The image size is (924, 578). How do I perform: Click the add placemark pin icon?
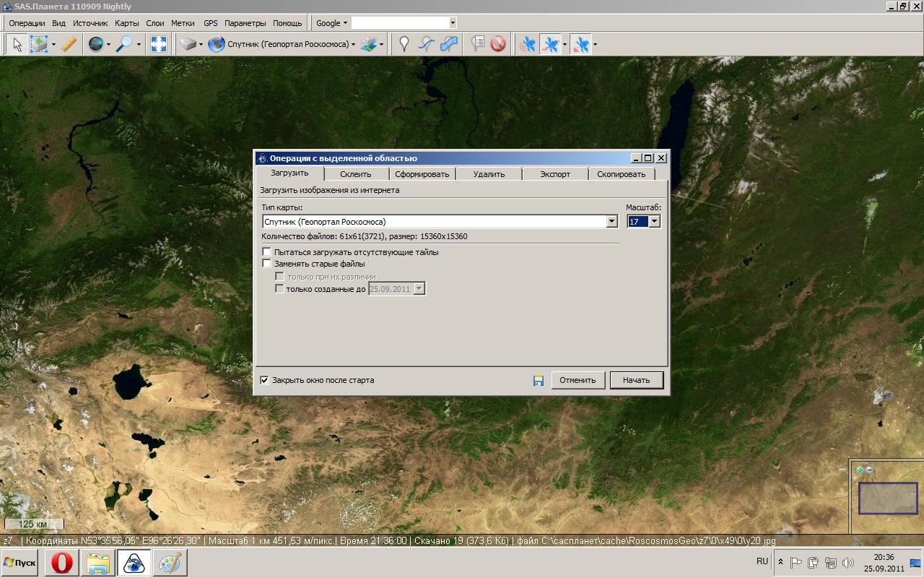coord(404,44)
